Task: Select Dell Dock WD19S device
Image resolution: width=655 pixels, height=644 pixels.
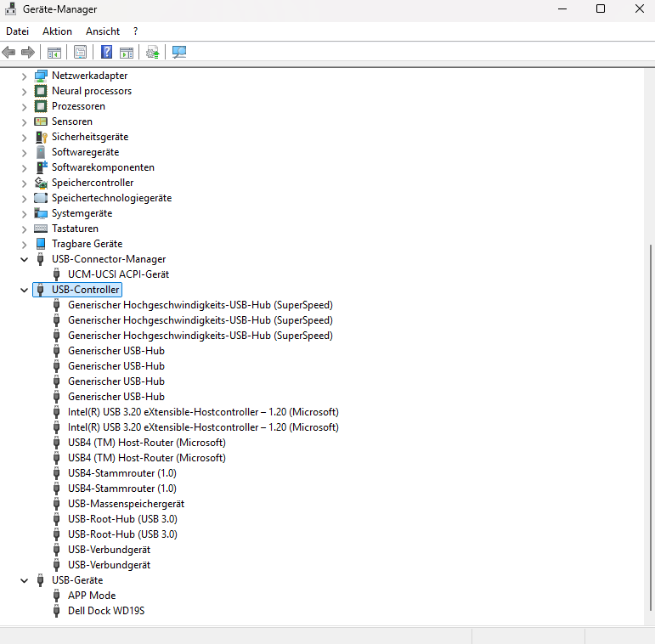Action: [106, 611]
